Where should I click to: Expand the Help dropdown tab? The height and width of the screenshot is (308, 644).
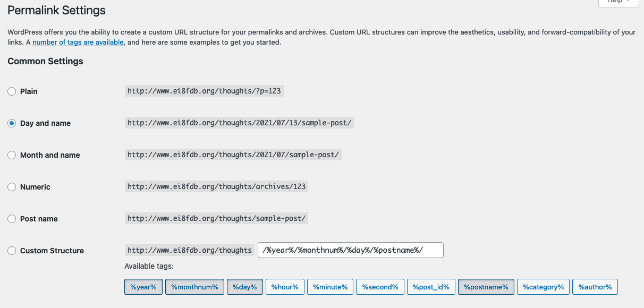[618, 2]
